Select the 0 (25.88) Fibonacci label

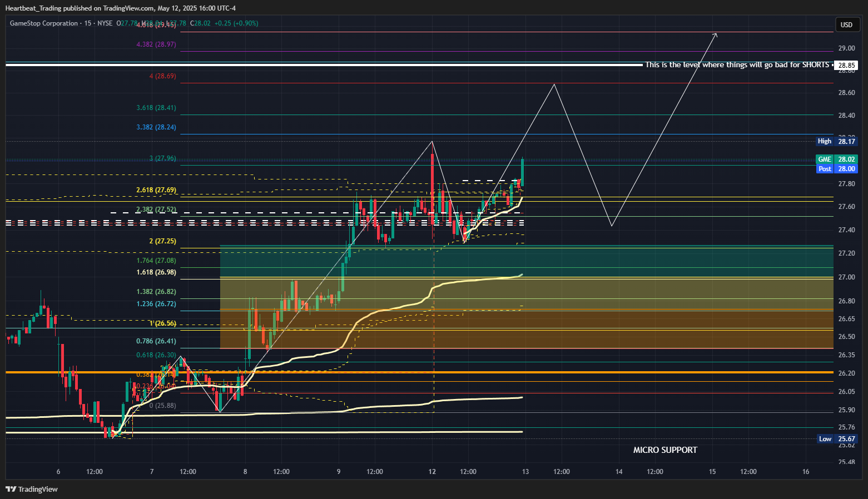pos(163,406)
